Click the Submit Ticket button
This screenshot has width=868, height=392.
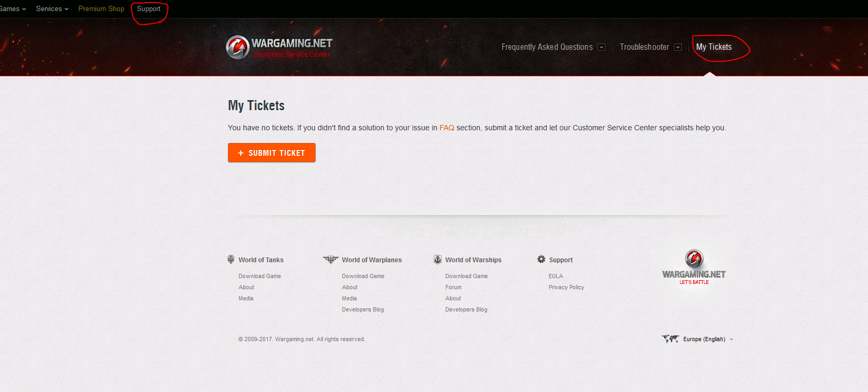(x=271, y=153)
